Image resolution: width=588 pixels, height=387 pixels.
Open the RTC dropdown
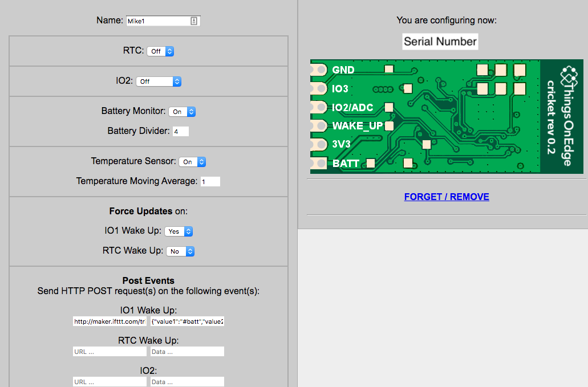[160, 51]
